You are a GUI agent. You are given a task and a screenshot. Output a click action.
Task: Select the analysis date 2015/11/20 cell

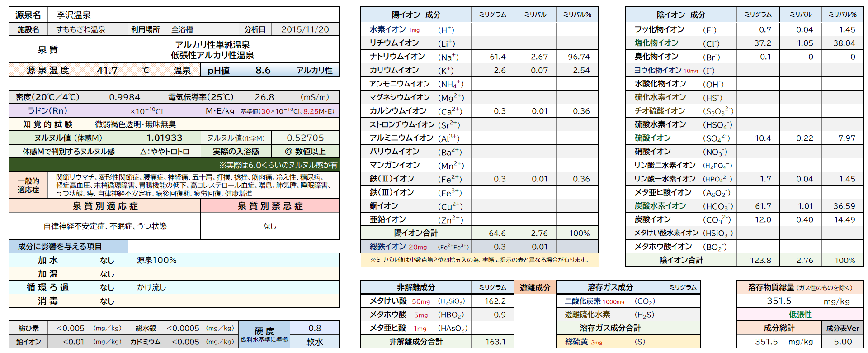point(305,29)
